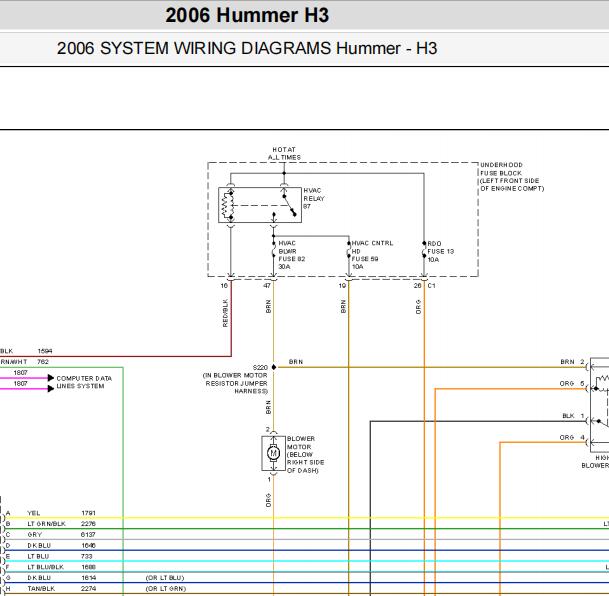Click the 'IN BLOWER MOTOR RESISTOR JUMPER HARNESS' note
Screen dimensions: 609x596
pyautogui.click(x=235, y=383)
